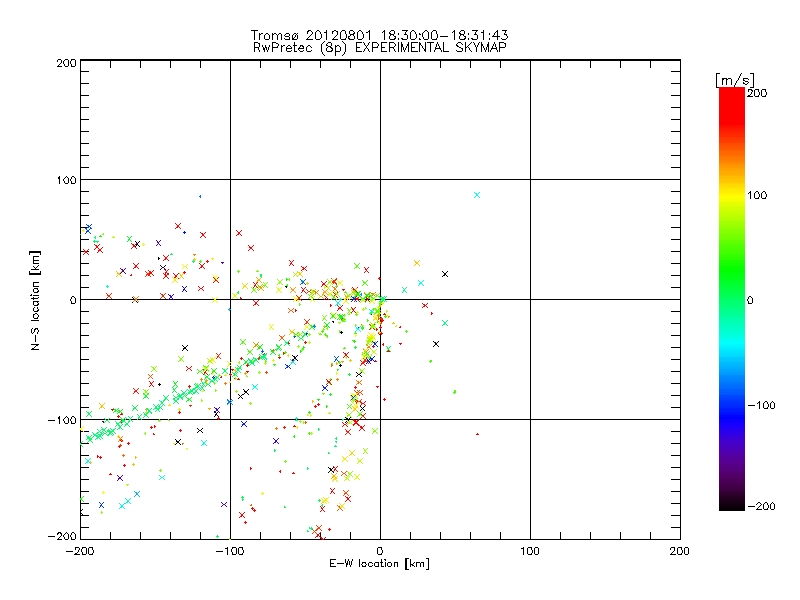Click the y-axis tick label '-200'
The height and width of the screenshot is (600, 800).
coord(62,536)
